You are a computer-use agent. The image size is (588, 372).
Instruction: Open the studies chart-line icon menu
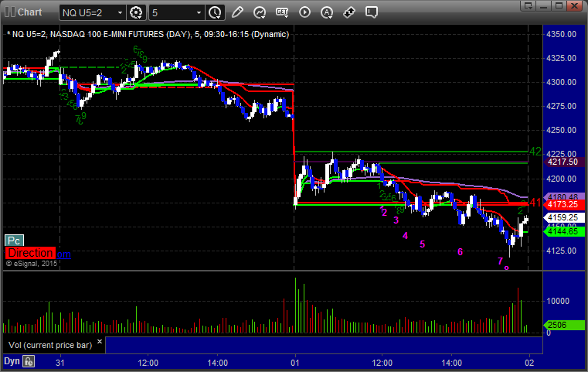click(260, 12)
